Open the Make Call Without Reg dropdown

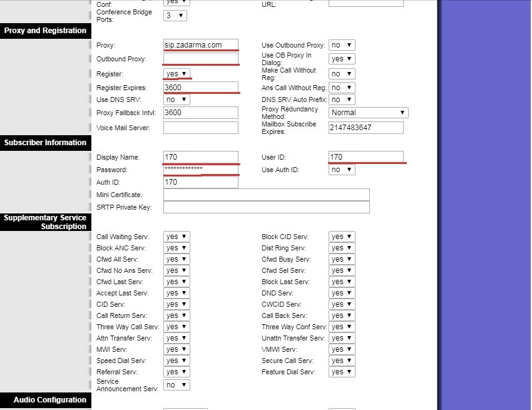[342, 74]
